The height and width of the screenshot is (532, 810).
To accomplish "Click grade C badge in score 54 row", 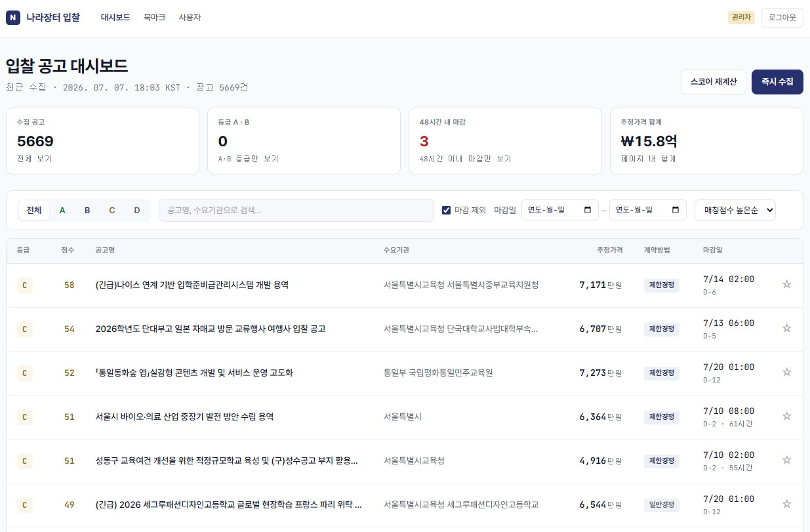I will click(x=24, y=329).
